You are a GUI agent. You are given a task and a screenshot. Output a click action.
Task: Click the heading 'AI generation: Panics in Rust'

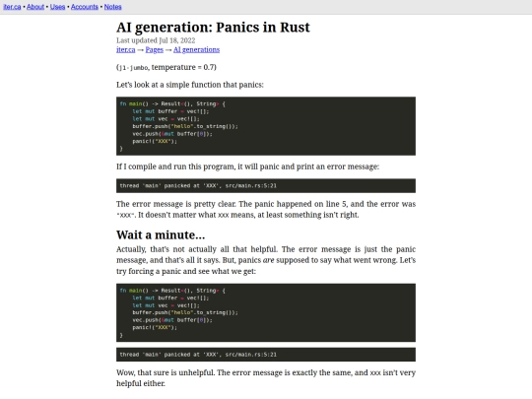(213, 28)
